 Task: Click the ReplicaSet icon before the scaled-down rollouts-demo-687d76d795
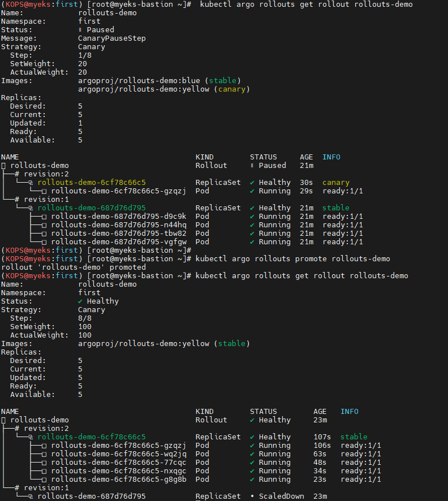pos(31,496)
